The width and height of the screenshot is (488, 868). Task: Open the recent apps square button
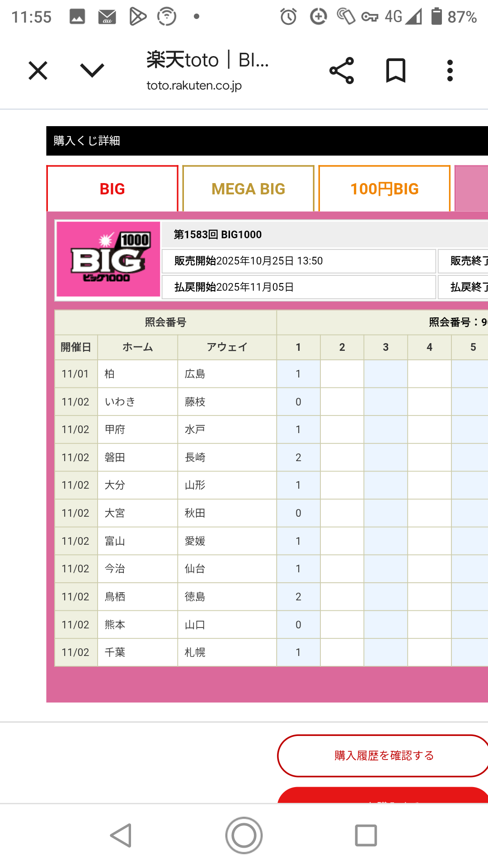[x=366, y=835]
